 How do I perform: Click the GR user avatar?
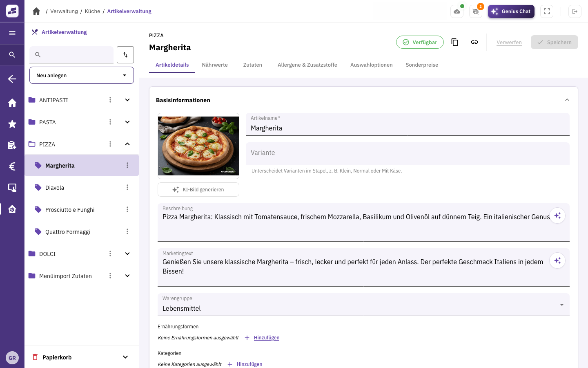(12, 358)
